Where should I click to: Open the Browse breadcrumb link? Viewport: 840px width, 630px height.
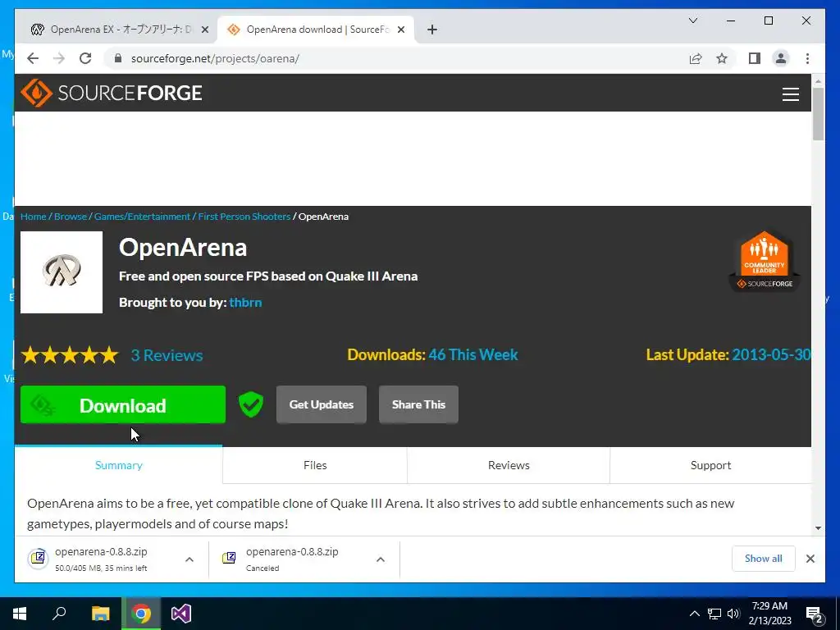(71, 217)
